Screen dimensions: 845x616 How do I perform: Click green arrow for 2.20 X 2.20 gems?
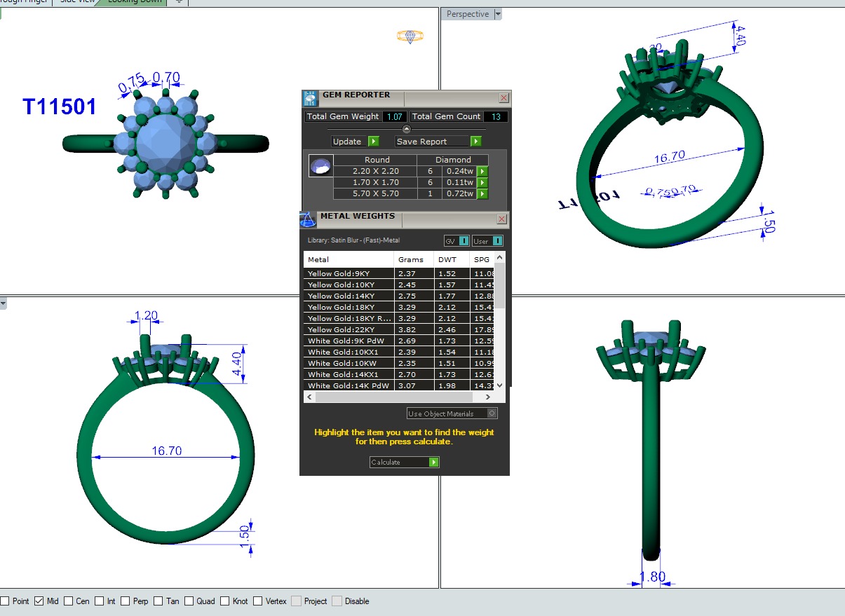tap(482, 171)
